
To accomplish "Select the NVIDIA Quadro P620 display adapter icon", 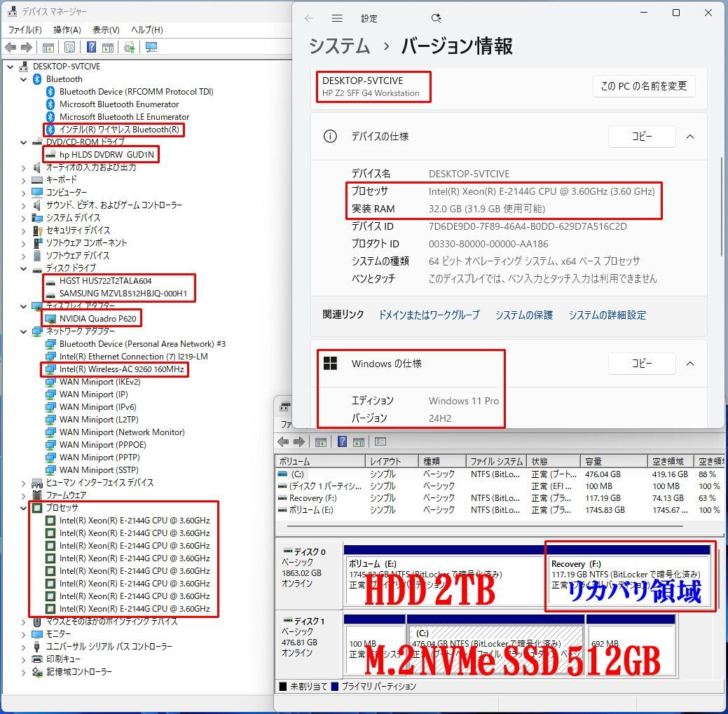I will click(x=51, y=318).
